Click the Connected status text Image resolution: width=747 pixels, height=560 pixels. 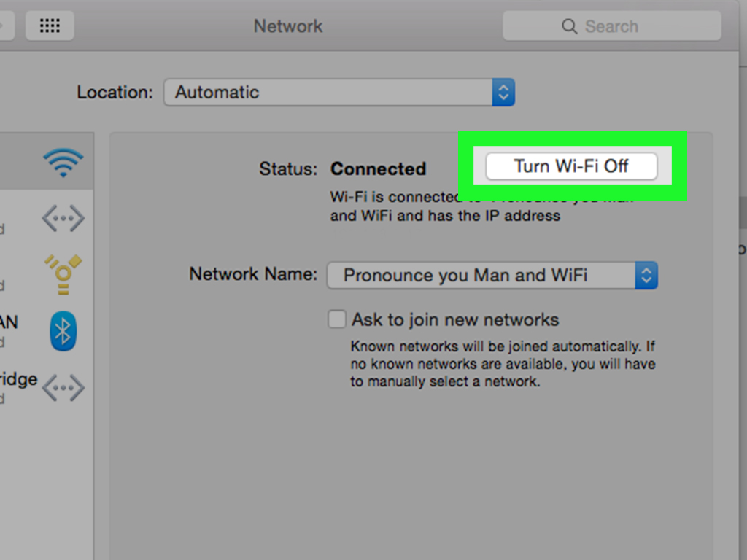(x=378, y=169)
